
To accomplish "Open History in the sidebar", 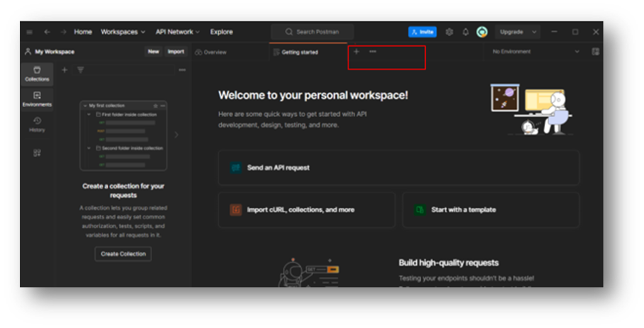I will [x=37, y=124].
